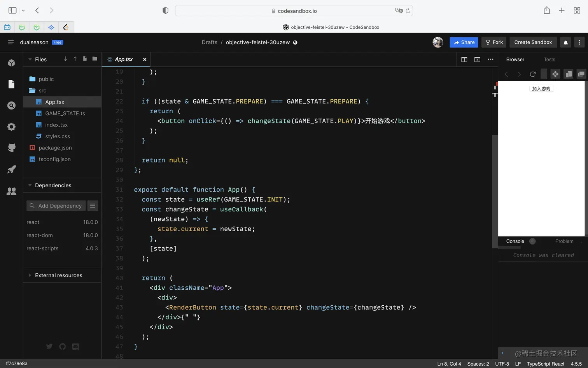Screen dimensions: 588x368
Task: Click the codesandbox.io address bar
Action: tap(294, 11)
